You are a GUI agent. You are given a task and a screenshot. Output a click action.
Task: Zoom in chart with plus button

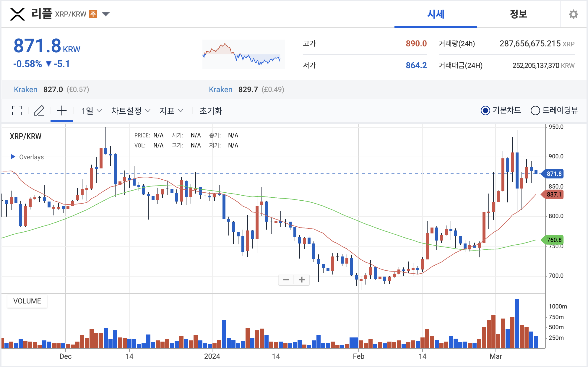302,280
